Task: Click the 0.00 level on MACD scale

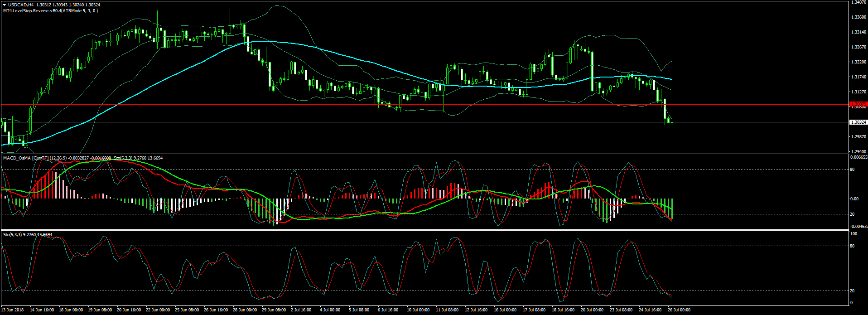Action: [854, 199]
